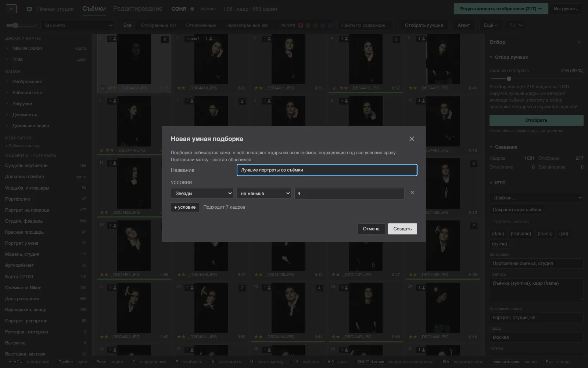588x368 pixels.
Task: Open the IPTC Шаблон... dropdown
Action: coord(536,198)
